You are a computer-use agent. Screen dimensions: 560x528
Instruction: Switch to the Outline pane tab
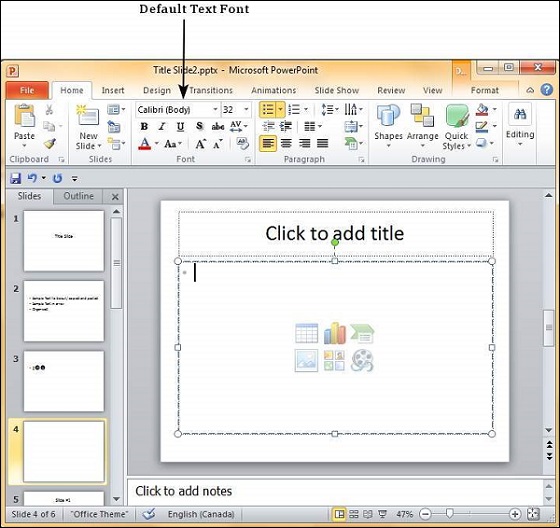coord(78,196)
